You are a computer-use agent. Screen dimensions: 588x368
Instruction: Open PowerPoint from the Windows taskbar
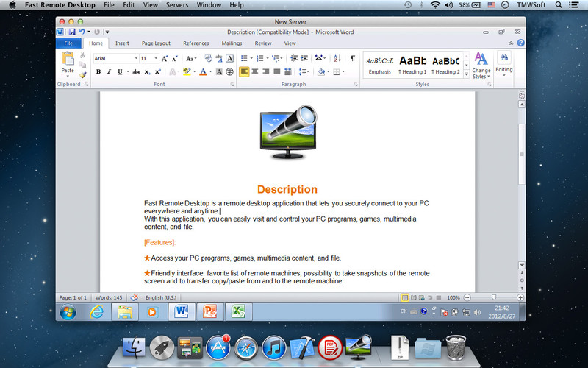tap(210, 311)
